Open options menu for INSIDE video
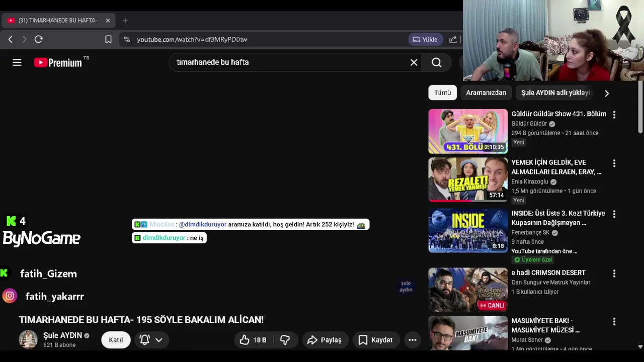 click(x=614, y=214)
